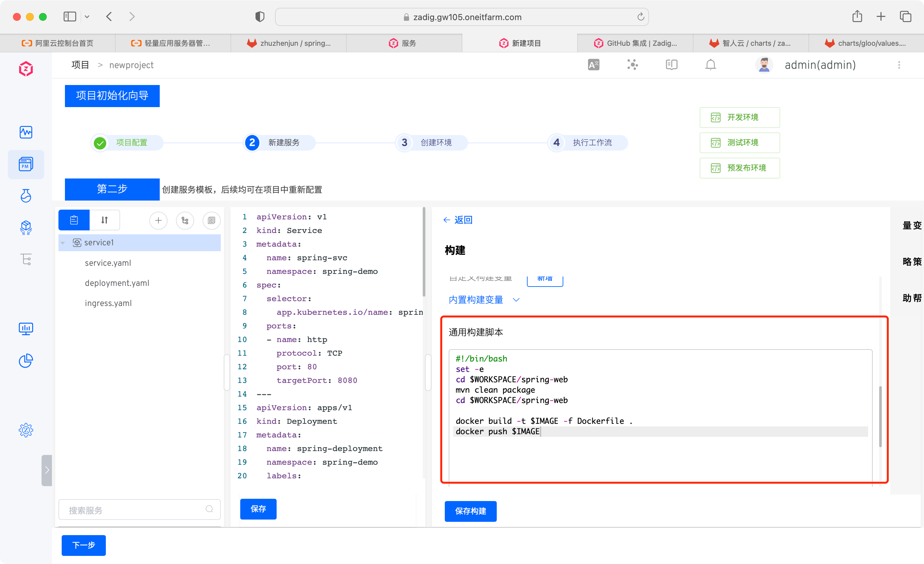
Task: Click the 保存 button under YAML editor
Action: 258,509
